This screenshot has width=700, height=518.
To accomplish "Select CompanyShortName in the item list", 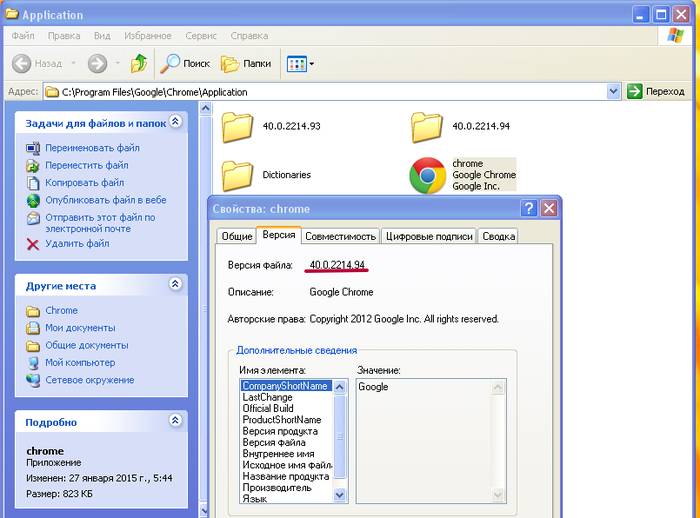I will [x=286, y=386].
